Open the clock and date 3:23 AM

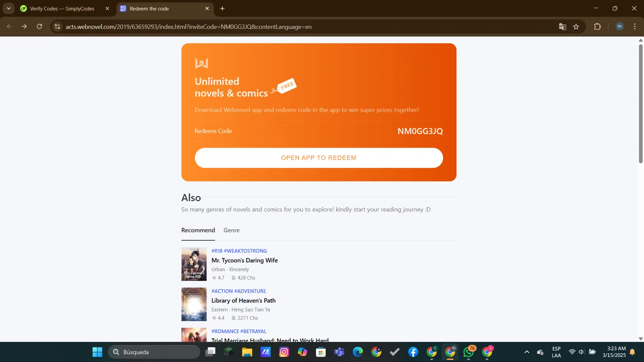point(614,352)
